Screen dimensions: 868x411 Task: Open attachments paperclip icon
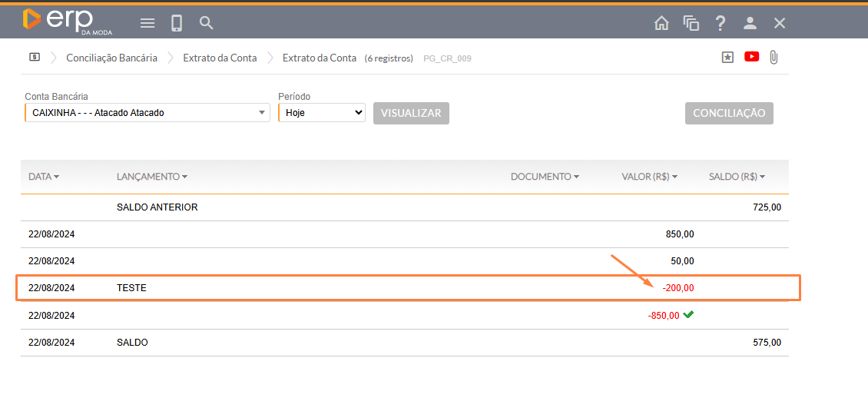pos(774,57)
